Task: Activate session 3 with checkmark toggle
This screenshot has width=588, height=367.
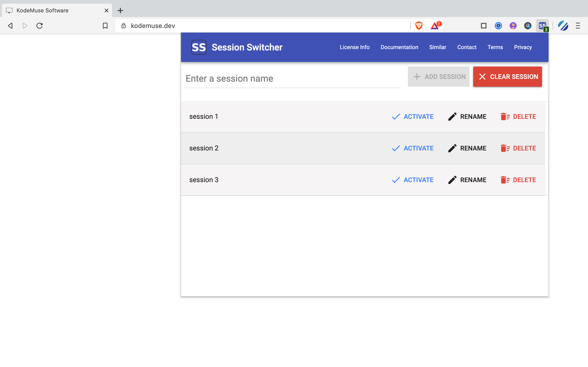Action: click(412, 180)
